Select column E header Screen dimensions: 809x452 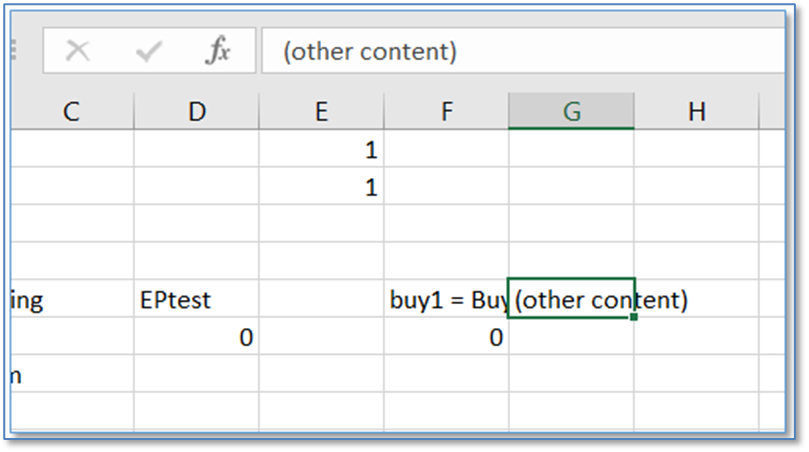pos(321,112)
